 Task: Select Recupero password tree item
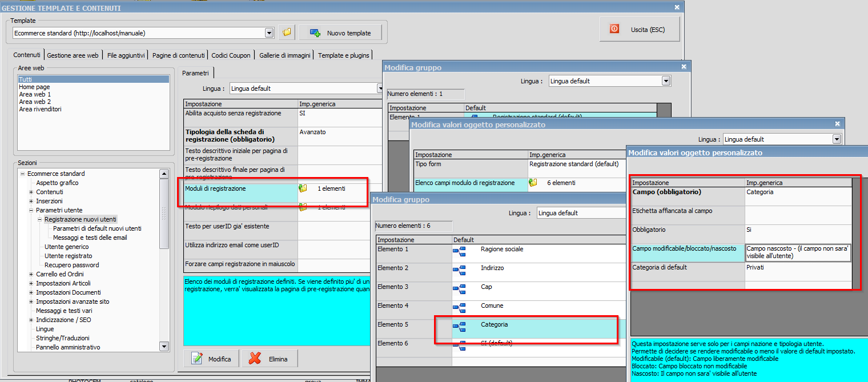[x=72, y=265]
